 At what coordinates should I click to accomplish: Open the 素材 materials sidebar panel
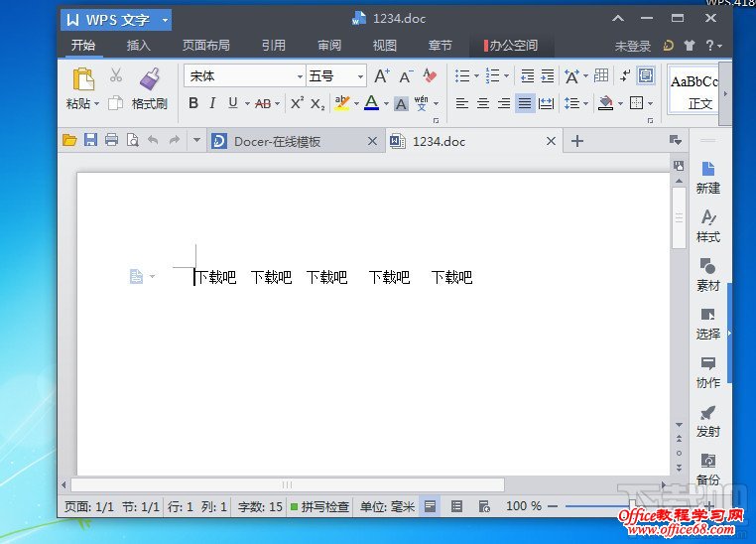pyautogui.click(x=708, y=274)
